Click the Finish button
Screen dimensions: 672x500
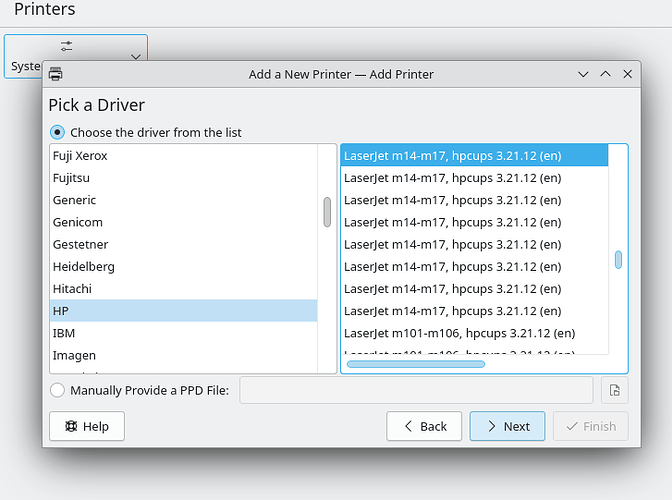tap(591, 426)
